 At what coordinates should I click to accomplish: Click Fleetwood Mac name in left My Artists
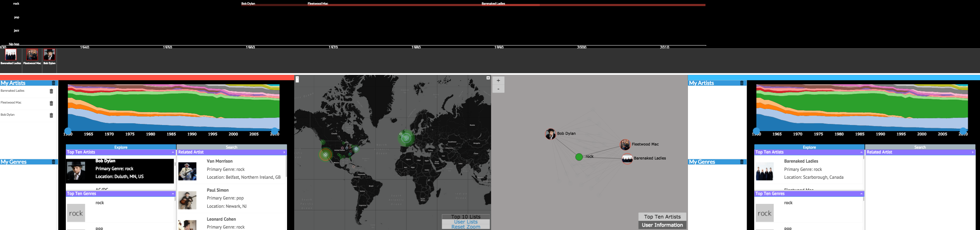tap(11, 103)
